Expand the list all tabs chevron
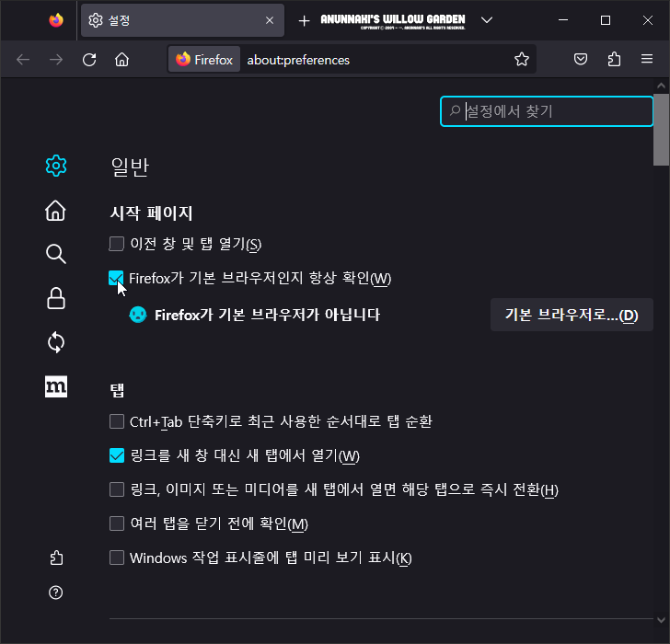 [487, 19]
